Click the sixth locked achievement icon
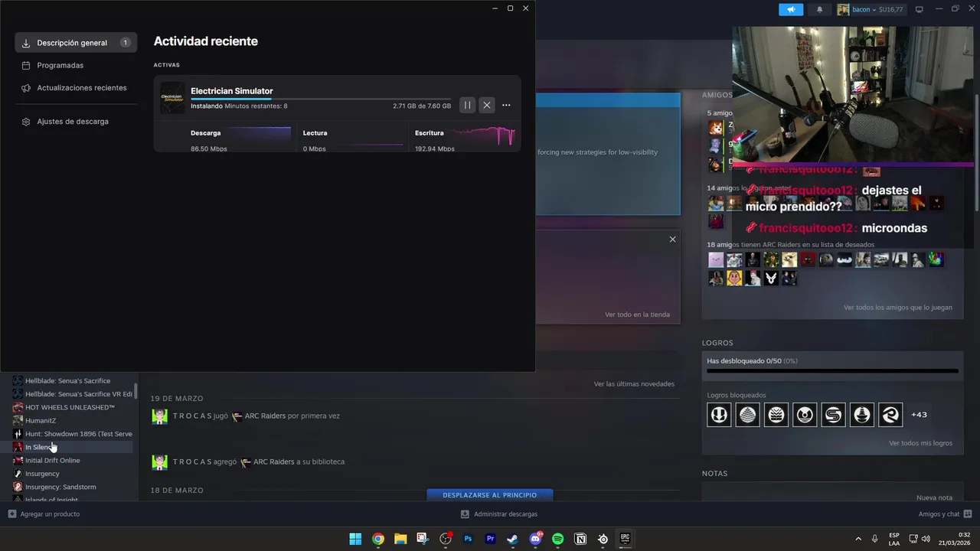 click(x=862, y=415)
